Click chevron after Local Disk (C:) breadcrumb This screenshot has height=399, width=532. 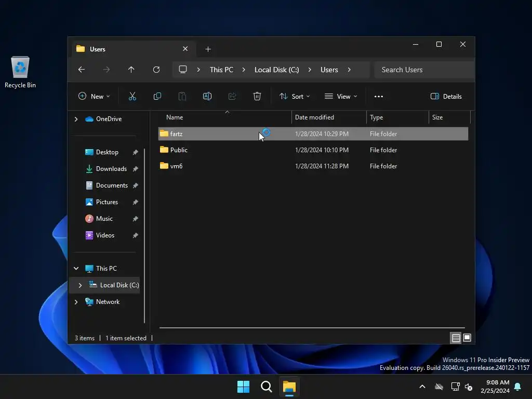[x=310, y=70]
